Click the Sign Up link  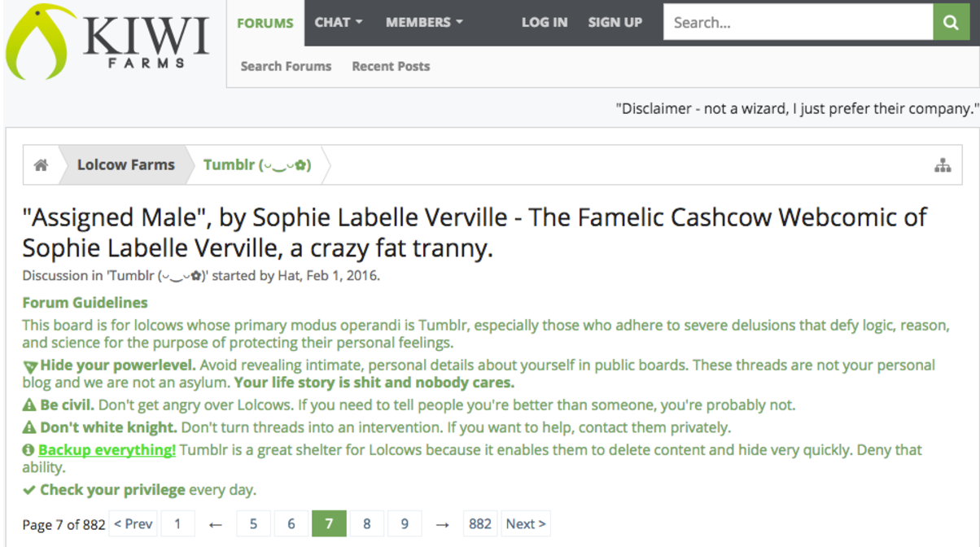(x=615, y=23)
